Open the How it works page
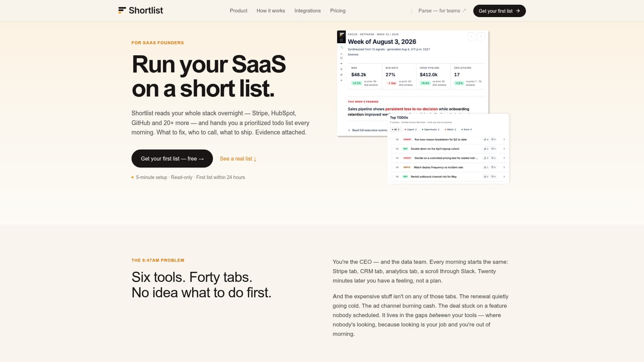644x362 pixels. pyautogui.click(x=271, y=11)
